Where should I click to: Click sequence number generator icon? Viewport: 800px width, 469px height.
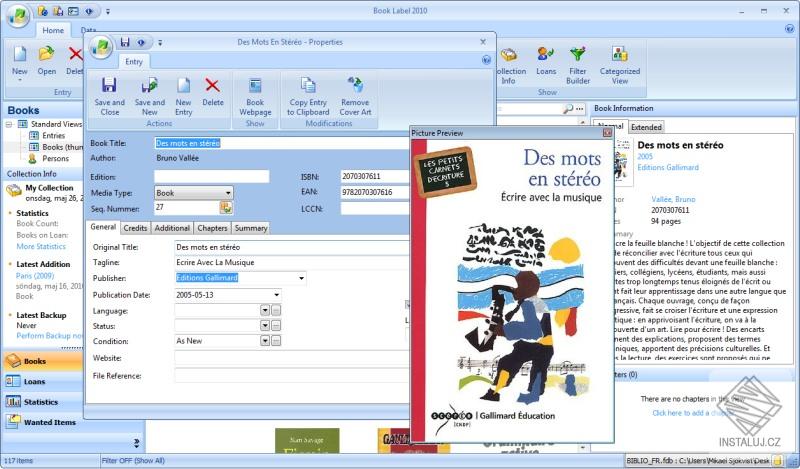pos(226,207)
